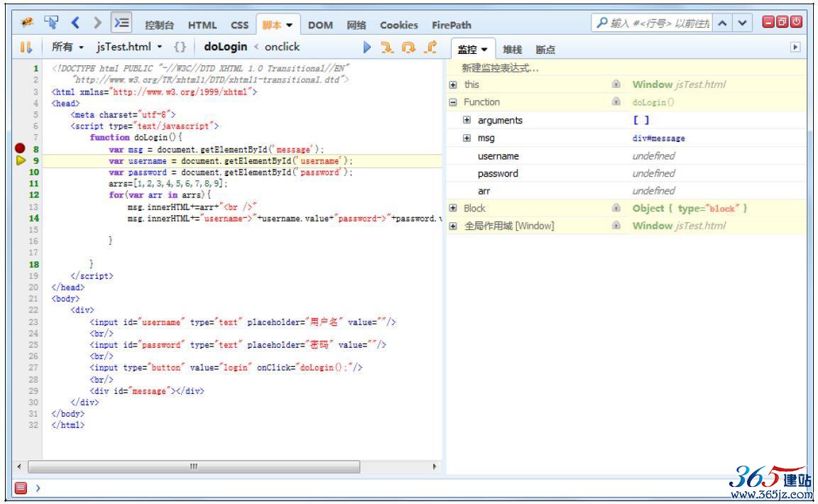This screenshot has height=504, width=818.
Task: Switch to the Cookies tab
Action: [x=398, y=25]
